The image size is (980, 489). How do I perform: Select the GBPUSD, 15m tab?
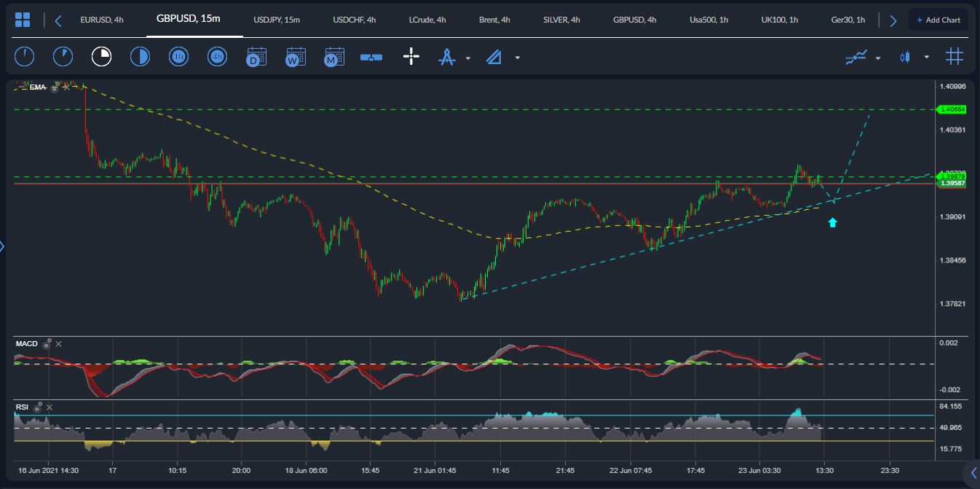[189, 19]
